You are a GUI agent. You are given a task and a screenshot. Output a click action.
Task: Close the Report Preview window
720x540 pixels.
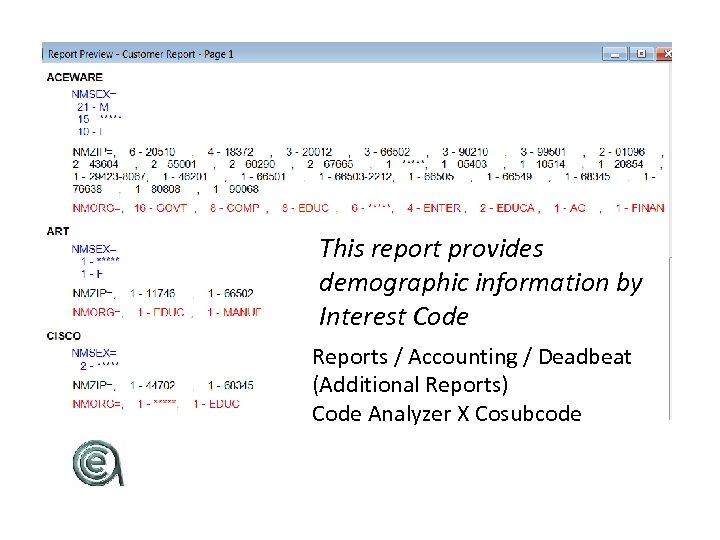click(664, 54)
